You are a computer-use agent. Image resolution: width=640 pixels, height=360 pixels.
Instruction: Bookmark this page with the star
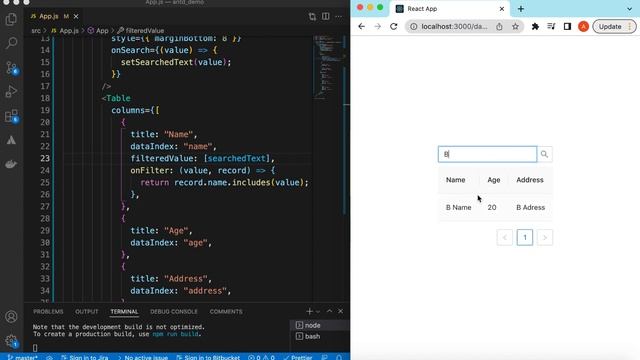coord(516,27)
